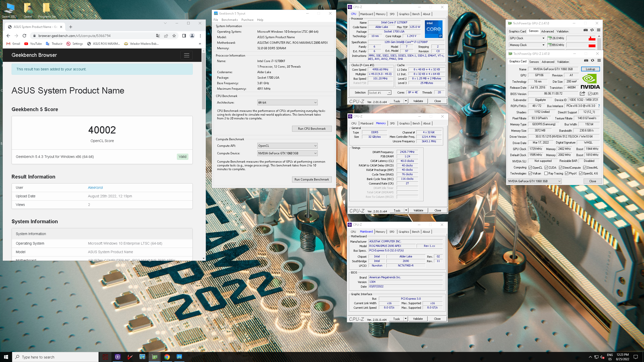Viewport: 644px width, 362px height.
Task: Open the Compute Device dropdown
Action: 287,153
